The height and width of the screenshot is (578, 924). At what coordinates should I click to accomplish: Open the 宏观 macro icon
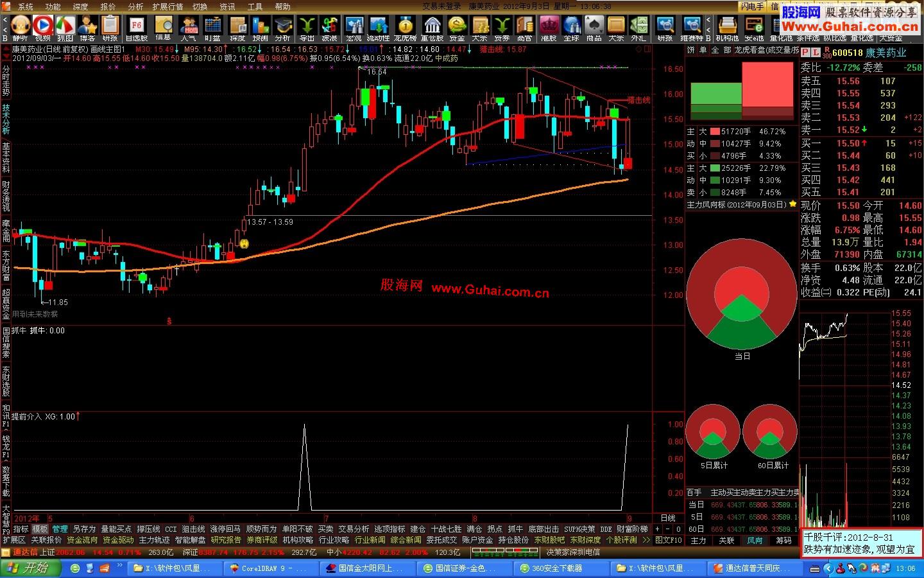tap(354, 28)
